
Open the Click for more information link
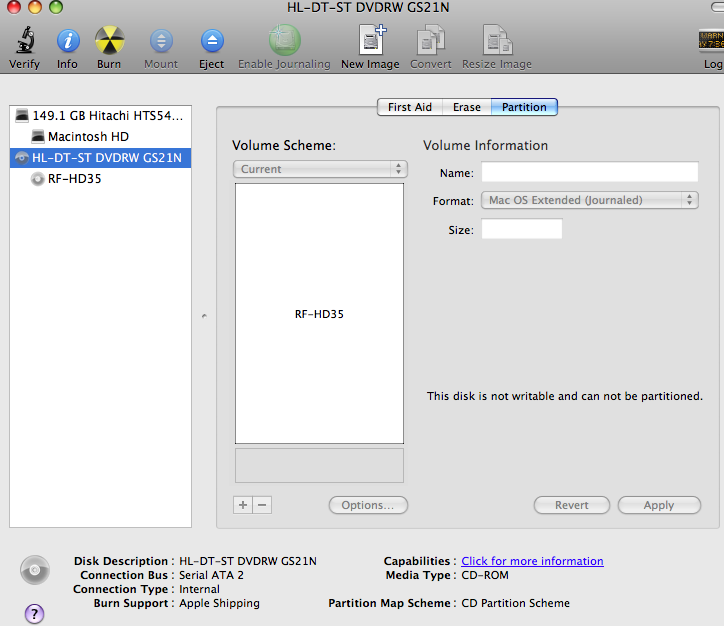click(x=532, y=561)
